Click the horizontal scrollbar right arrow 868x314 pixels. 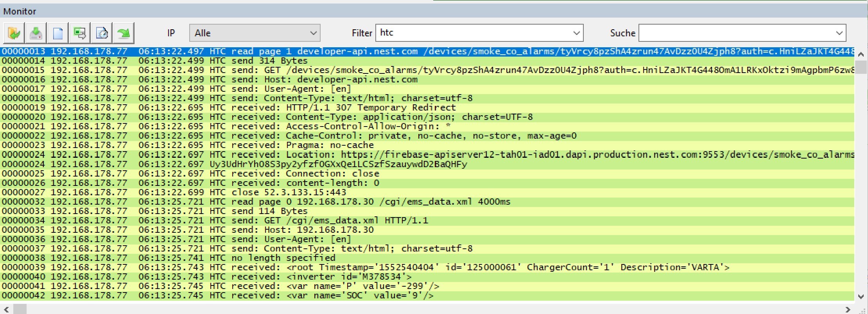[848, 309]
